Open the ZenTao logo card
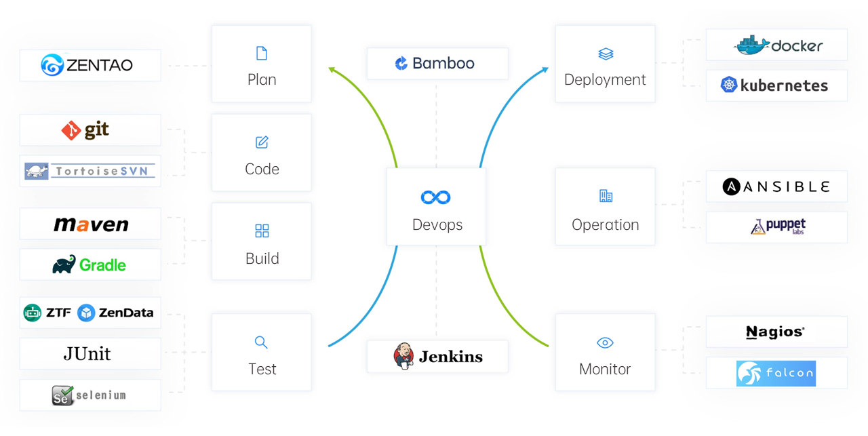Image resolution: width=868 pixels, height=436 pixels. click(90, 66)
